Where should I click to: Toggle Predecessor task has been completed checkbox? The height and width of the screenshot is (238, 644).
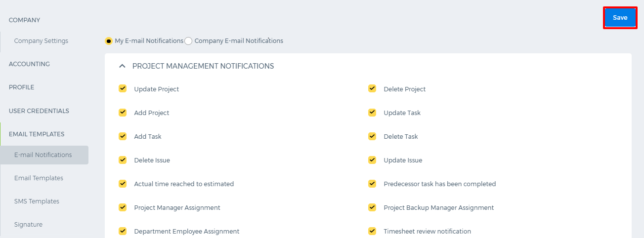(x=372, y=184)
